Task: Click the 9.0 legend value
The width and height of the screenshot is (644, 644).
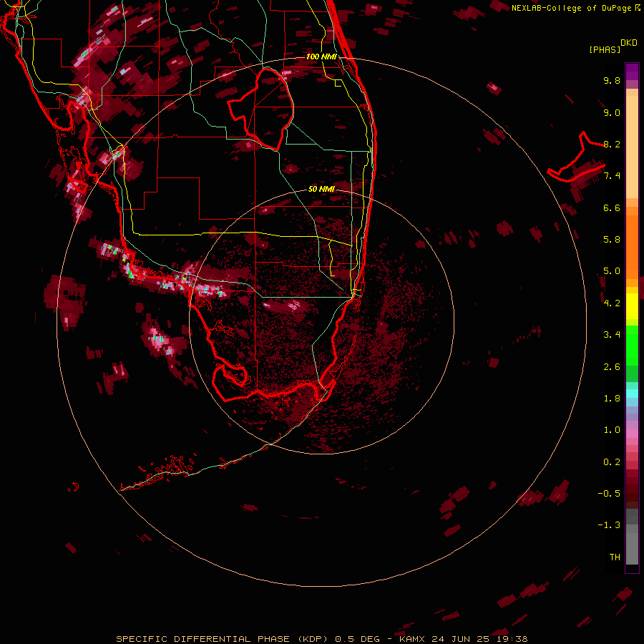Action: pos(612,112)
